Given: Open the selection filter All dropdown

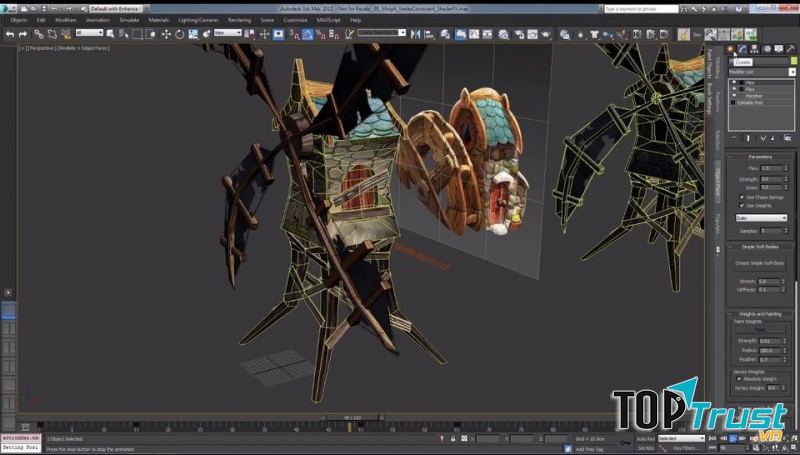Looking at the screenshot, I should coord(88,33).
